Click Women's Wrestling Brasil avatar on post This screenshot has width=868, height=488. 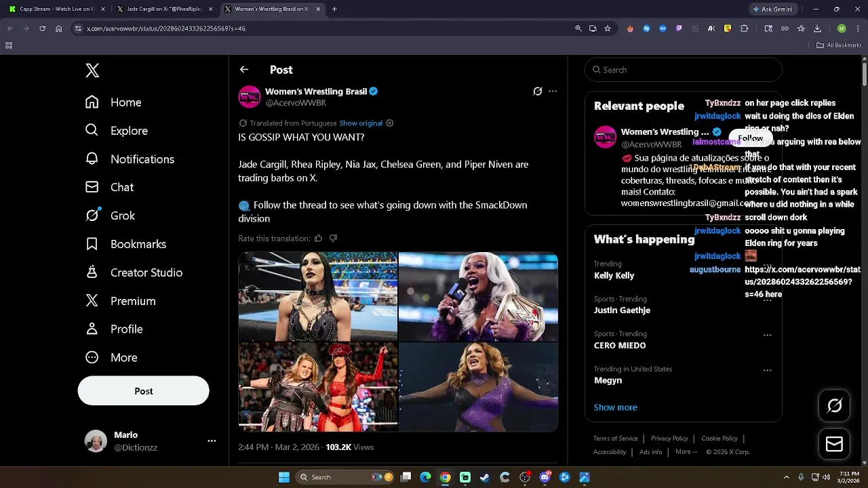click(250, 97)
